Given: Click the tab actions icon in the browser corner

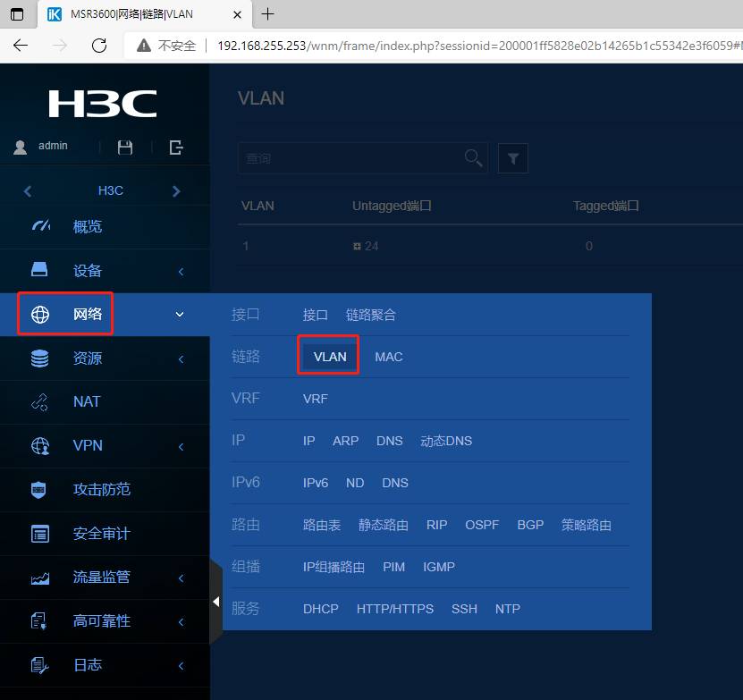Looking at the screenshot, I should click(17, 14).
